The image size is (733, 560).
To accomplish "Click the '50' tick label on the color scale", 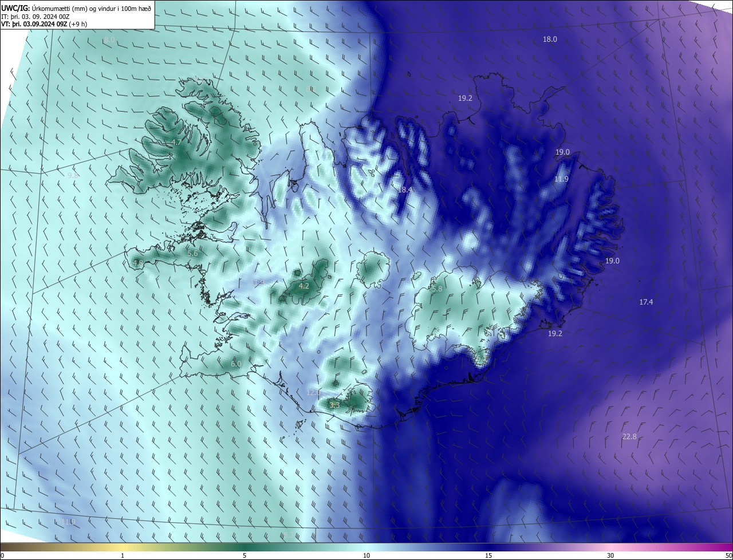I will pyautogui.click(x=728, y=555).
